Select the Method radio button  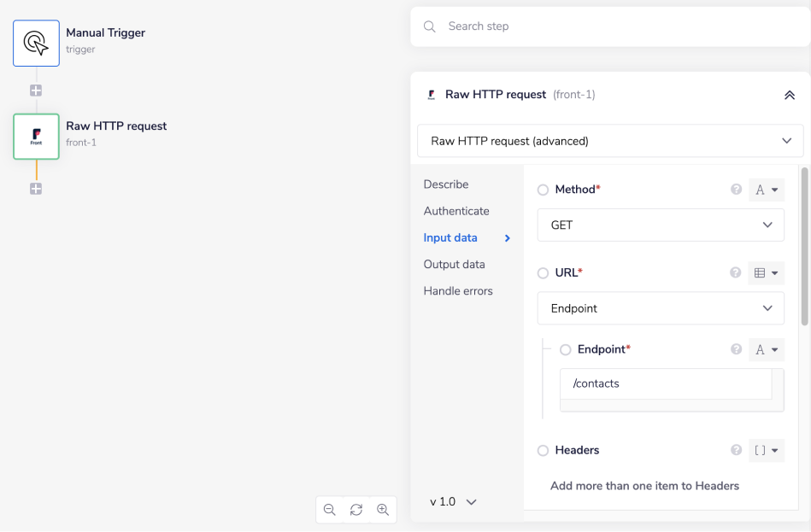pos(543,190)
